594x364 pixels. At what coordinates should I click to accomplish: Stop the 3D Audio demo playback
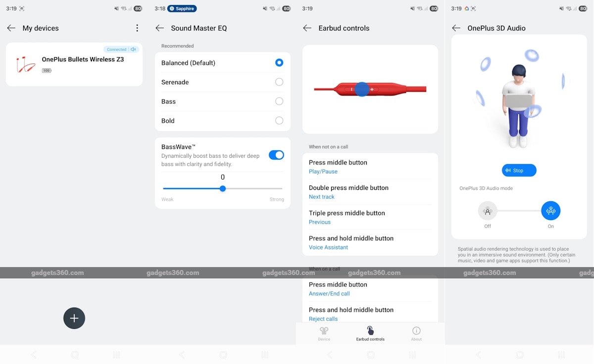(519, 171)
